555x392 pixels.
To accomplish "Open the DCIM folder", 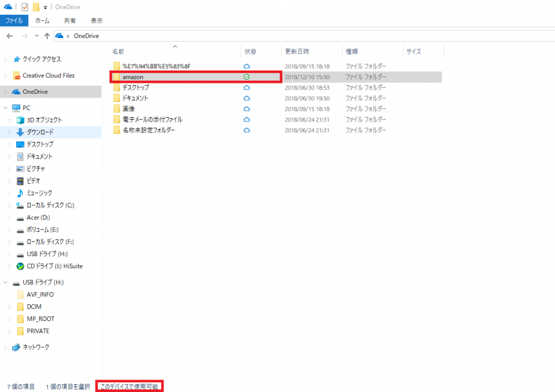I will [x=34, y=307].
